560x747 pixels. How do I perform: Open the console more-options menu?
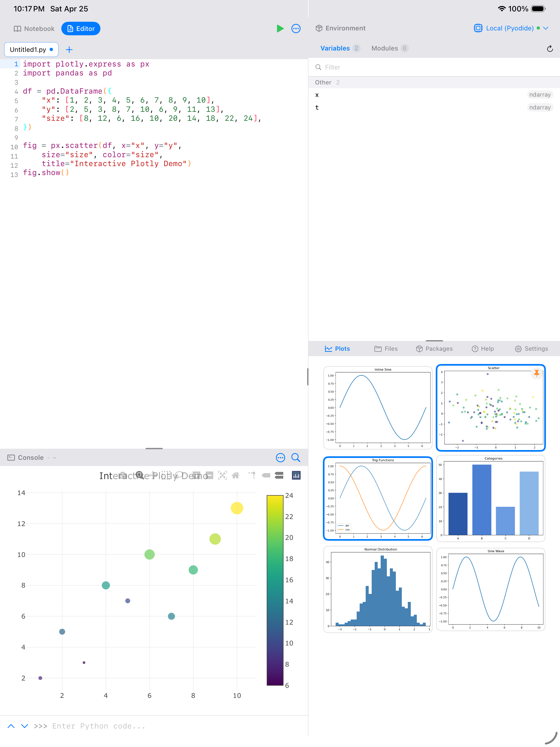(281, 458)
